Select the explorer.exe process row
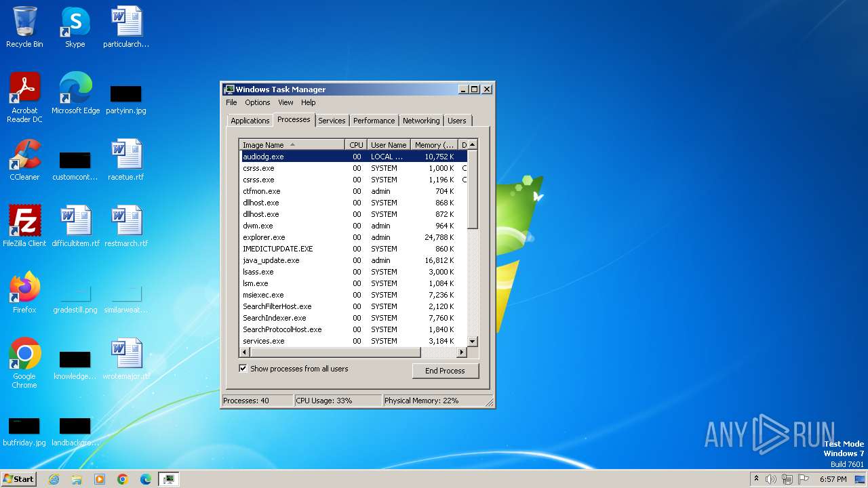Viewport: 868px width, 488px height. (x=354, y=237)
